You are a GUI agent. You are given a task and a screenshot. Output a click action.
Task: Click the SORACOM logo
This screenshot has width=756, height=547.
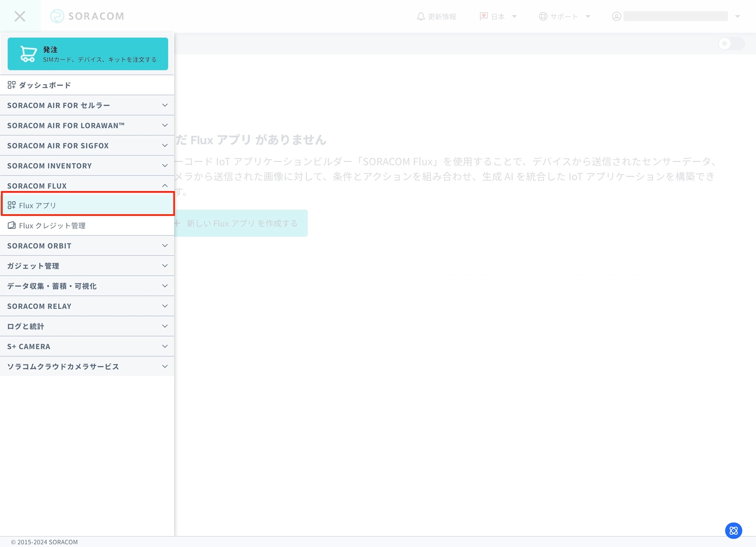click(x=87, y=16)
